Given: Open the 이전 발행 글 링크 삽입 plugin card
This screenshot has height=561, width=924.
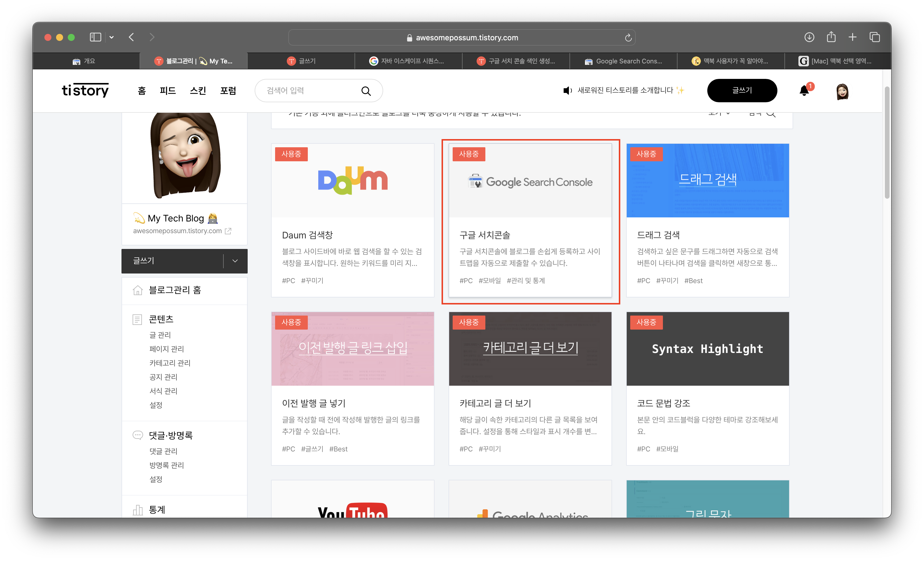Looking at the screenshot, I should [x=352, y=389].
